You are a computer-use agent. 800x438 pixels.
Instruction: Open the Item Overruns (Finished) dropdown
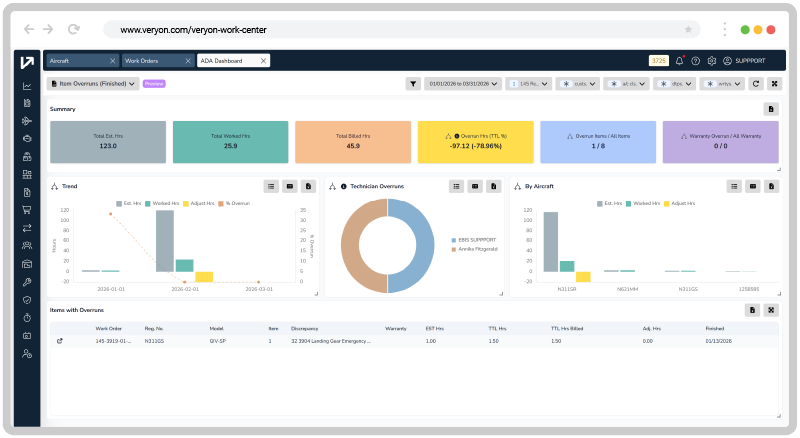point(93,84)
